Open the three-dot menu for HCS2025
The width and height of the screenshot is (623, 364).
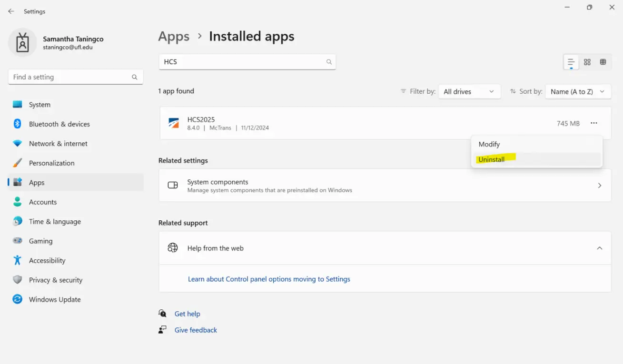[x=593, y=123]
